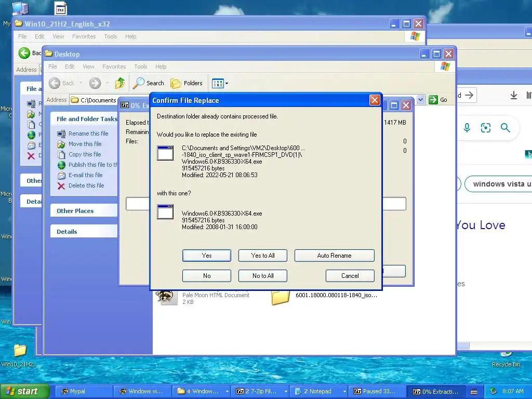Switch to Paused 33... 7-Zip taskbar button
The height and width of the screenshot is (399, 532).
(378, 392)
